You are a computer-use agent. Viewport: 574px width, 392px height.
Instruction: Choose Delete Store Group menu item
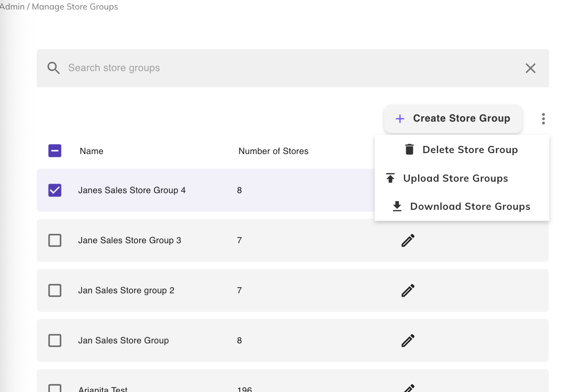(x=470, y=150)
